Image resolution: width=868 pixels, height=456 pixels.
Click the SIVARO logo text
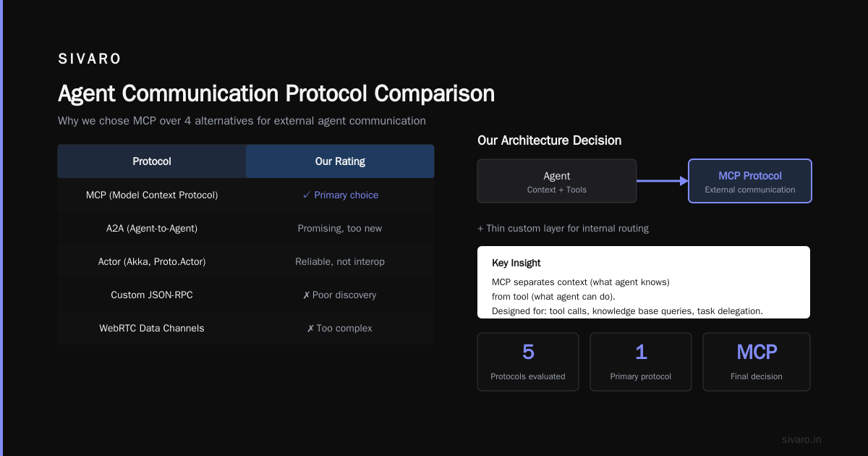90,59
